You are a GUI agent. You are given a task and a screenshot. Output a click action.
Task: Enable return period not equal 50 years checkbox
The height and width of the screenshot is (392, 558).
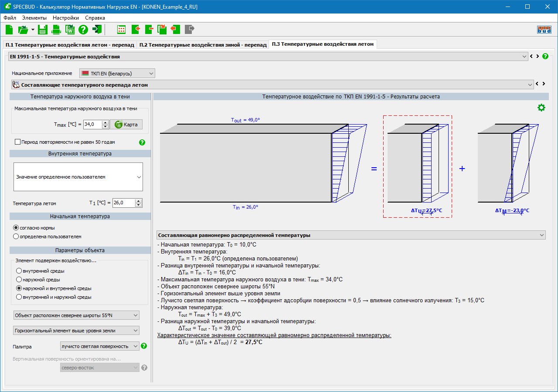coord(18,142)
